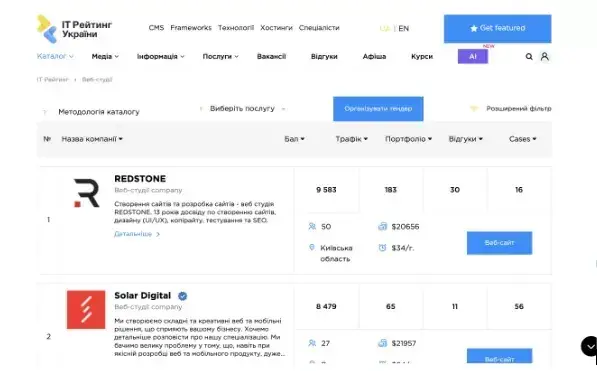Click the Організувати тендер button
The image size is (597, 371).
378,109
